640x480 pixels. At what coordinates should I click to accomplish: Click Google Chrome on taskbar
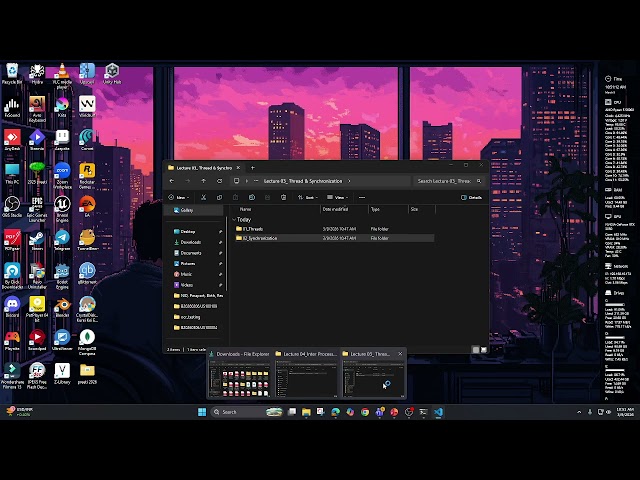pyautogui.click(x=365, y=412)
